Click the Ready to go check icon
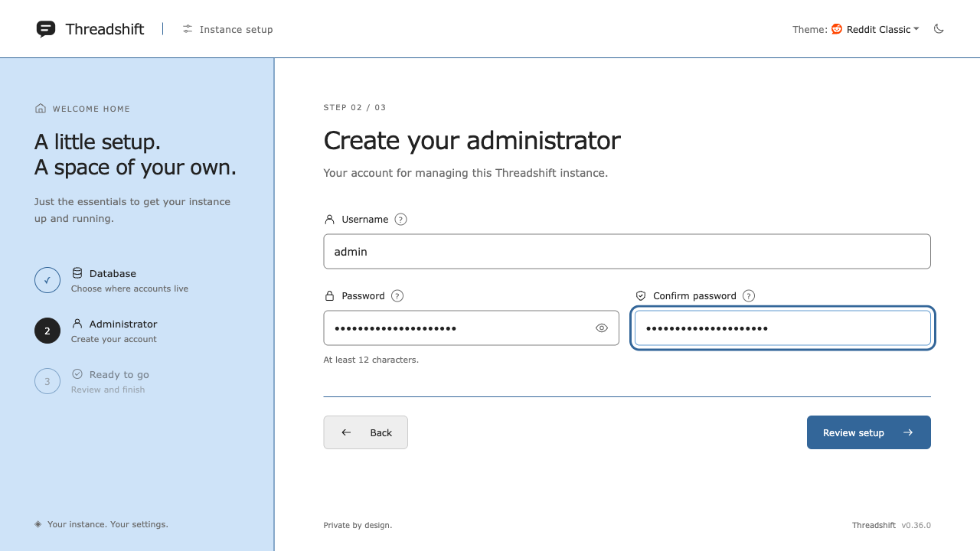The width and height of the screenshot is (980, 551). pyautogui.click(x=77, y=374)
